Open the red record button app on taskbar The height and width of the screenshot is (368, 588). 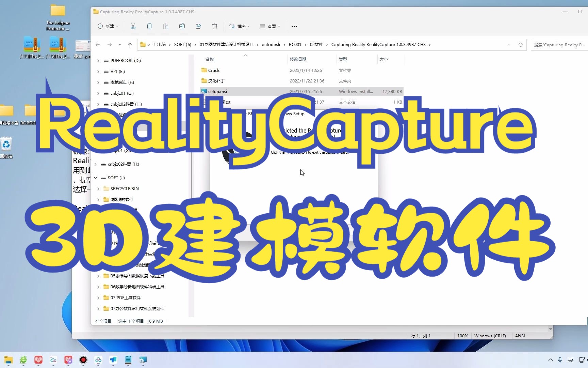tap(83, 360)
